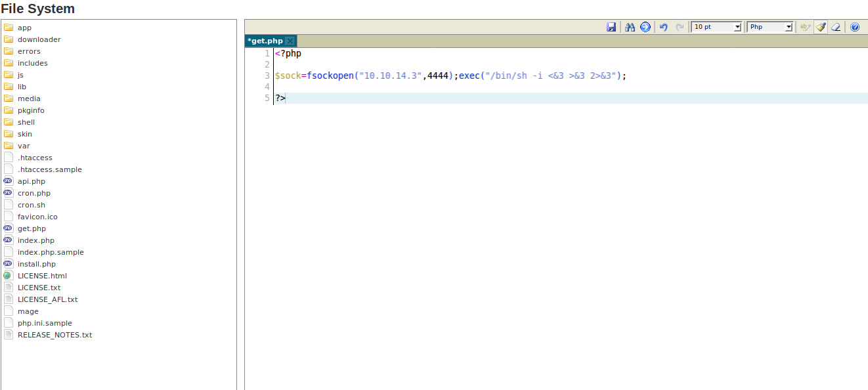Undo the last edit

tap(664, 27)
